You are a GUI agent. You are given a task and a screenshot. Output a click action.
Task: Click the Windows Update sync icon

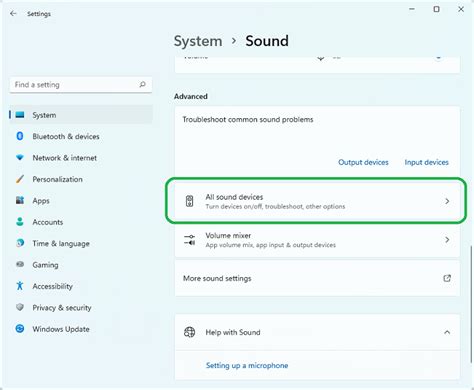20,329
